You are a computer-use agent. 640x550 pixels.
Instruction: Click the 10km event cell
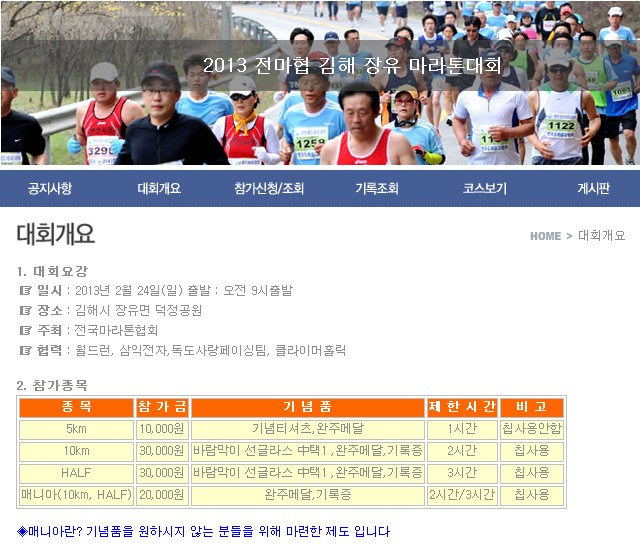tap(76, 451)
